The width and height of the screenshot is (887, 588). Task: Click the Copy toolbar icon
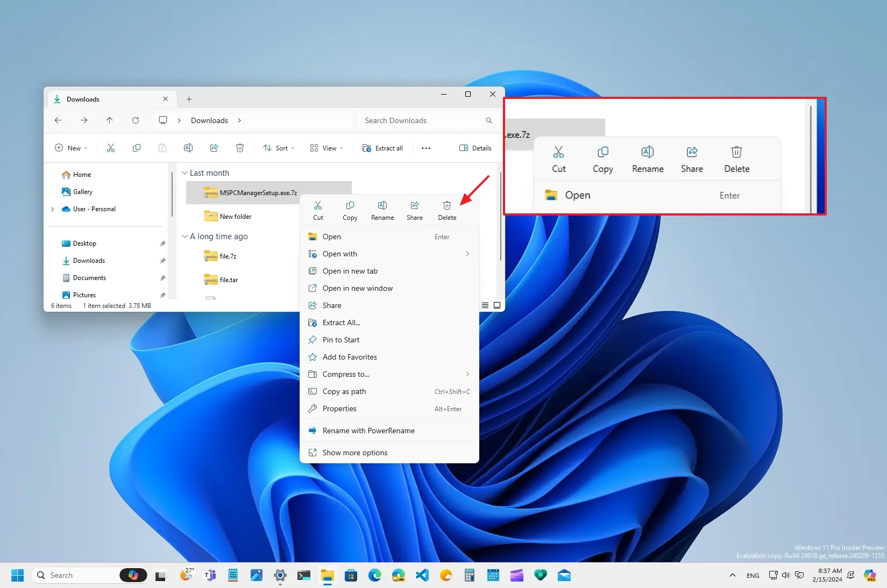click(137, 148)
